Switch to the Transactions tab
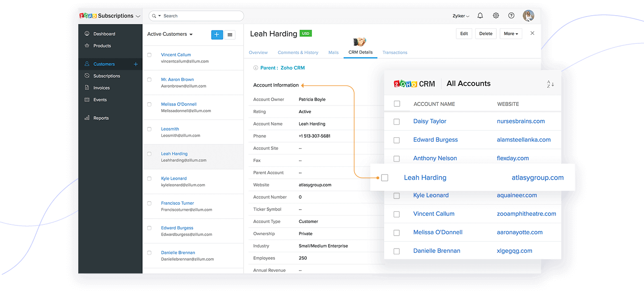The image size is (644, 291). (x=394, y=52)
